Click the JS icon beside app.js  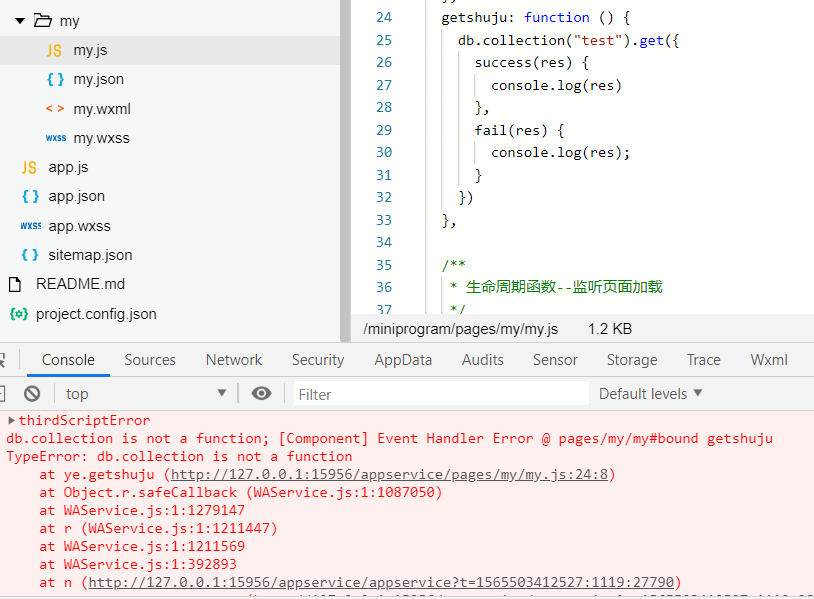[x=29, y=168]
